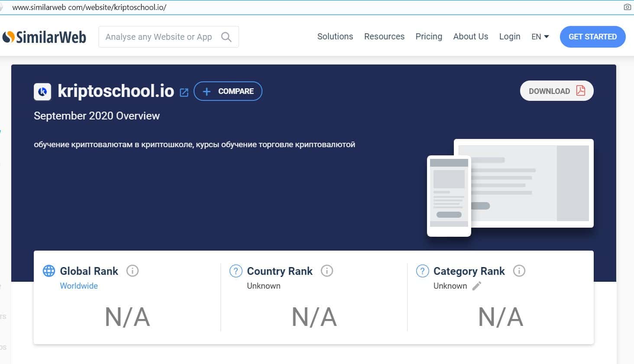The width and height of the screenshot is (634, 364).
Task: Expand the EN language dropdown
Action: 540,37
